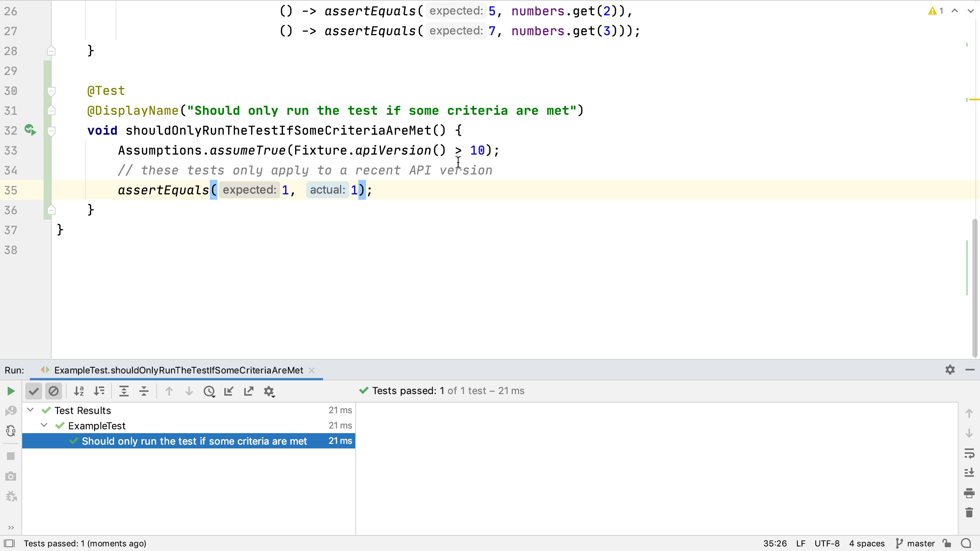Rerun failed tests icon in left strip

pos(11,411)
